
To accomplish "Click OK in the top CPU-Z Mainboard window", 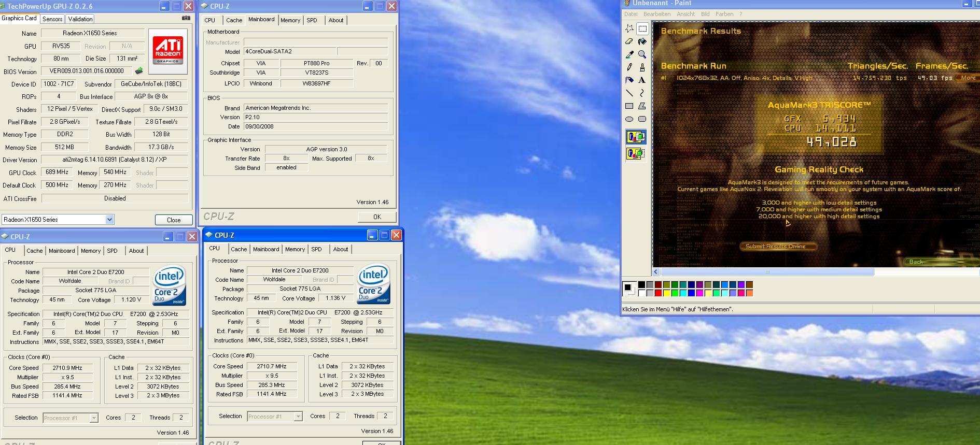I will click(x=377, y=217).
